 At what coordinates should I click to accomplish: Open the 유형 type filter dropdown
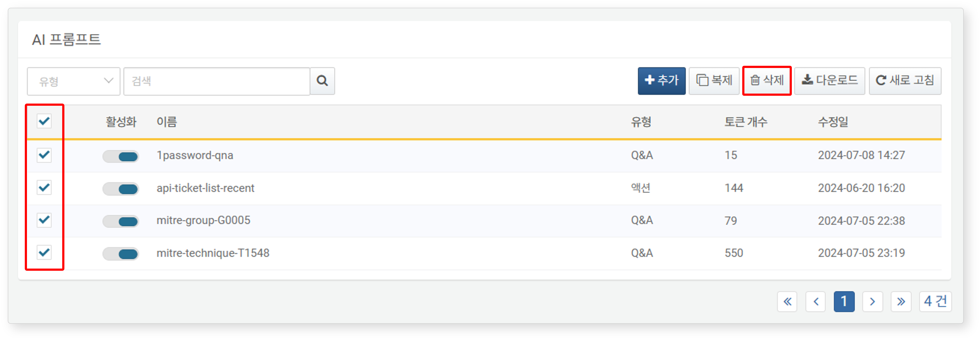(x=74, y=81)
